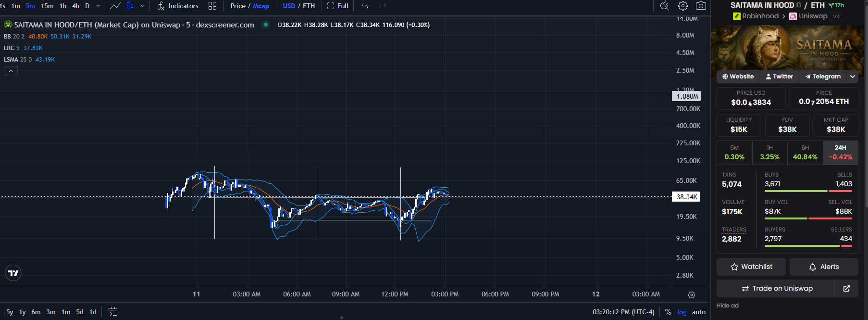Select the 1.080M horizontal line price label
This screenshot has width=868, height=320.
click(686, 96)
